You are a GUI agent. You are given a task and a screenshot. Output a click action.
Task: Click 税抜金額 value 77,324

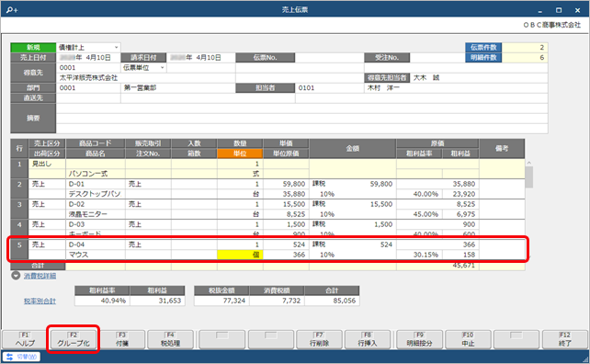click(x=221, y=301)
